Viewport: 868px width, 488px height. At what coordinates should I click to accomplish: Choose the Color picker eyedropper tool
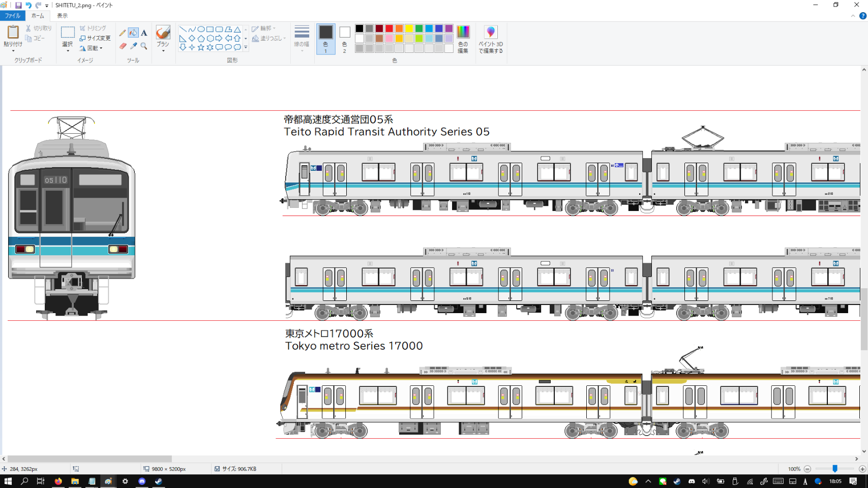(x=133, y=46)
